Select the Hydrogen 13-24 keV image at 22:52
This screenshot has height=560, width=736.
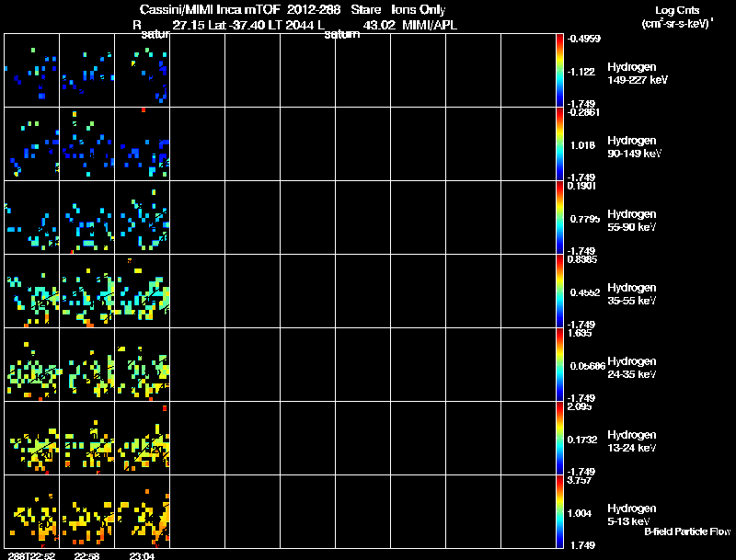pos(31,438)
